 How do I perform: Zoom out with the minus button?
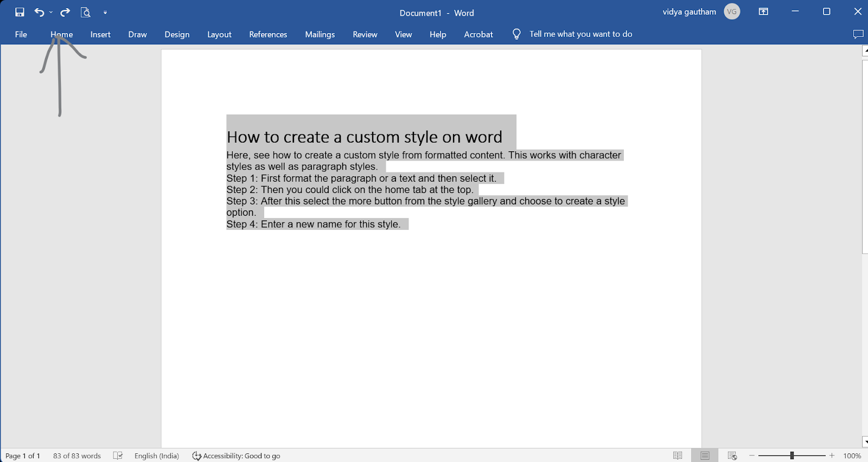(752, 455)
